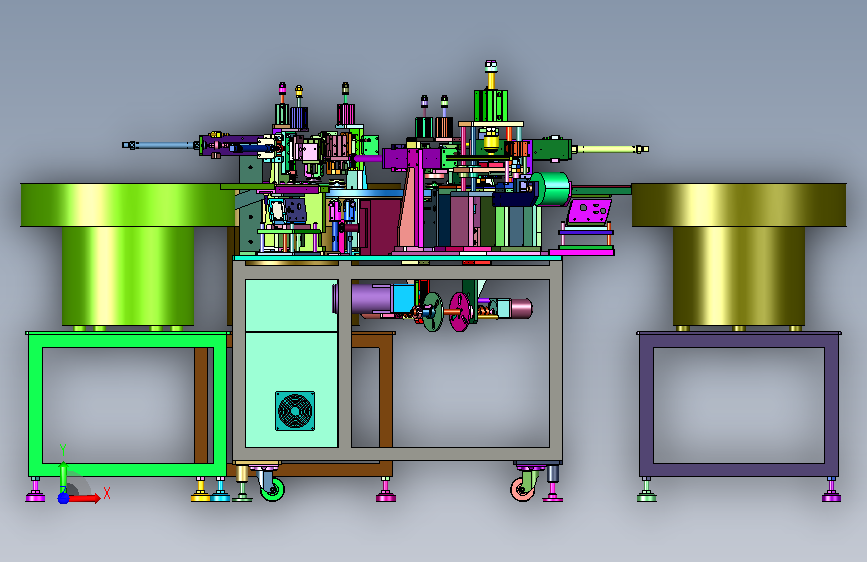
Task: Select the magenta perforated bracket plate
Action: pos(590,211)
